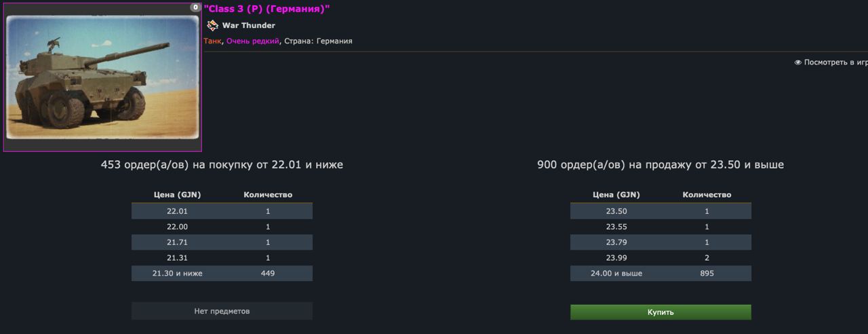Click the quantity 449 in buy orders

[x=268, y=274]
